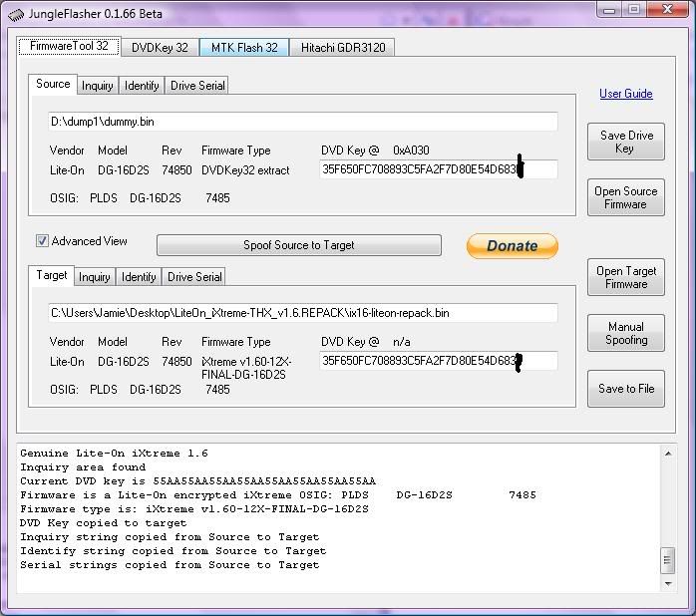Open the MTK Flash 32 tab
Viewport: 696px width, 616px height.
click(244, 47)
